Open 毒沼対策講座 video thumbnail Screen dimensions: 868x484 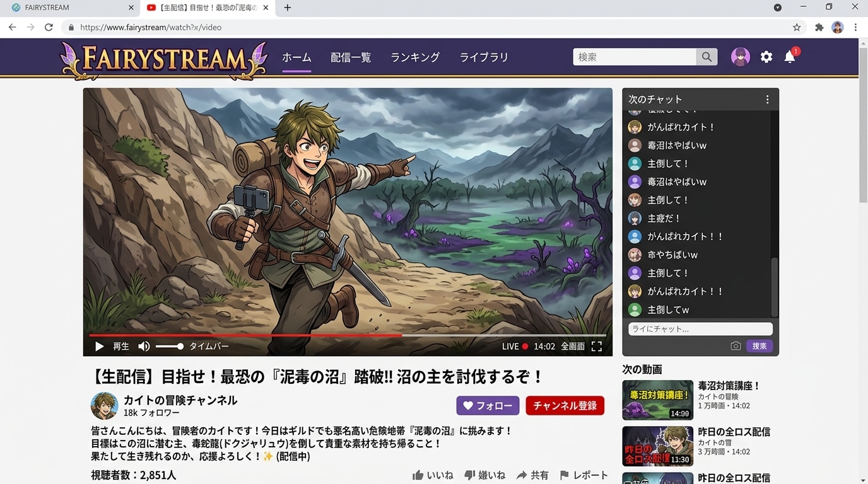pyautogui.click(x=657, y=400)
